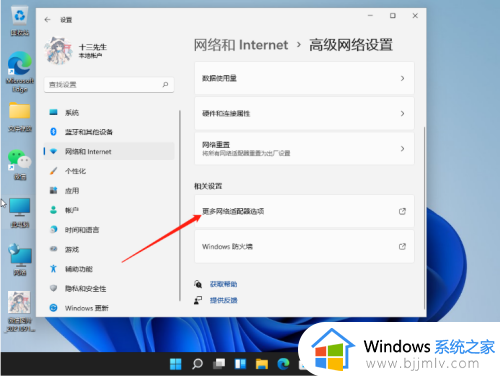Open the Start menu from taskbar
This screenshot has height=377, width=500.
[x=176, y=364]
